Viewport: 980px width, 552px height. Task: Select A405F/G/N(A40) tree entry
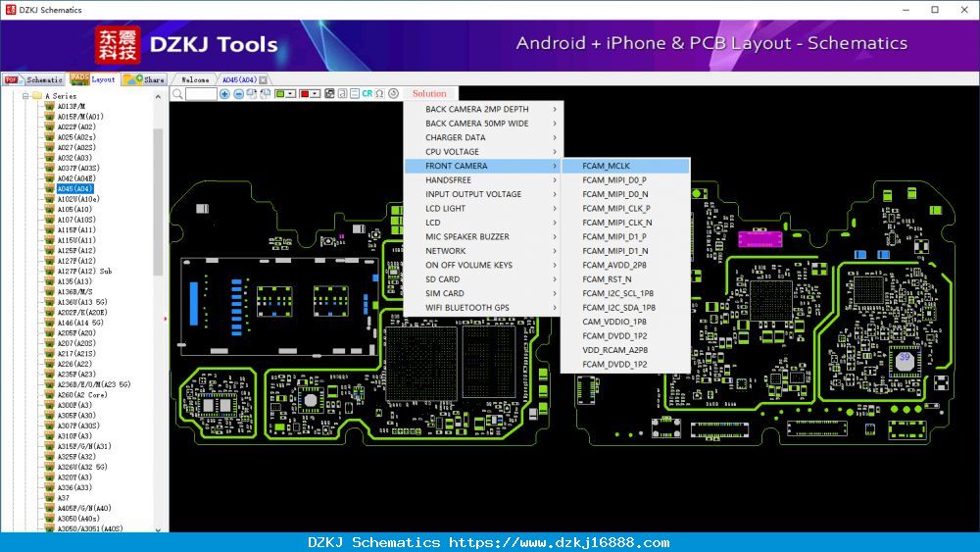point(83,508)
